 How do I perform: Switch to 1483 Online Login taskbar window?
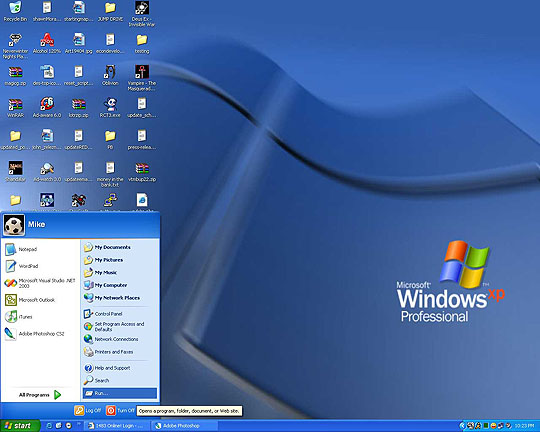click(118, 426)
